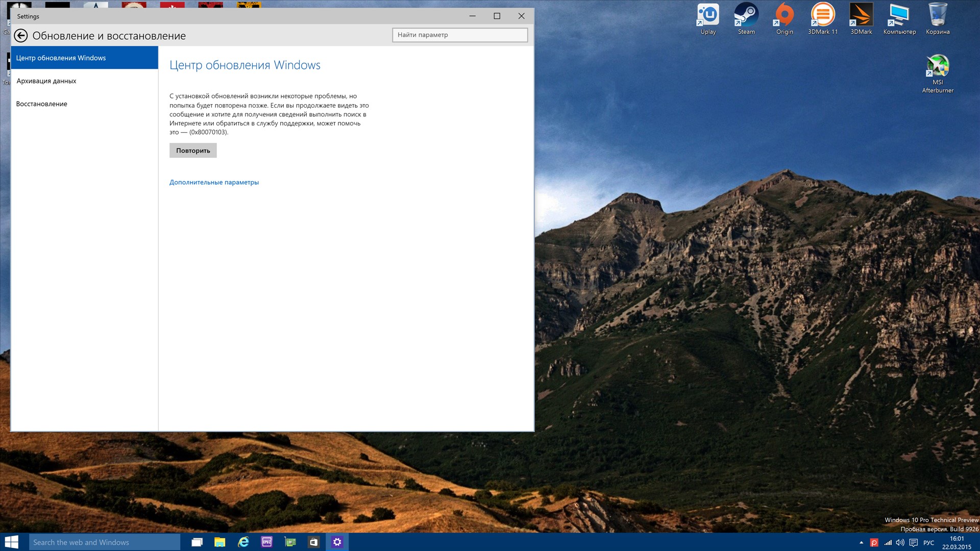Open CPU-Z from the taskbar
Viewport: 980px width, 551px height.
(x=267, y=542)
